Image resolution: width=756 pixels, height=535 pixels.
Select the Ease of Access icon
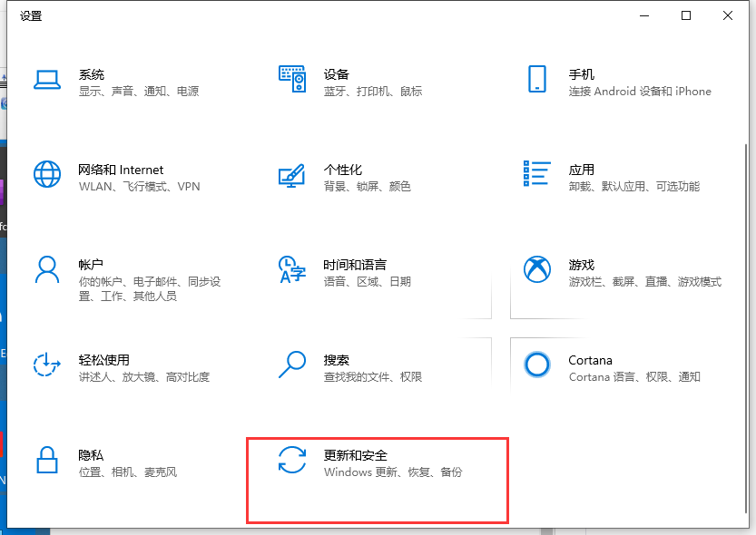click(47, 365)
